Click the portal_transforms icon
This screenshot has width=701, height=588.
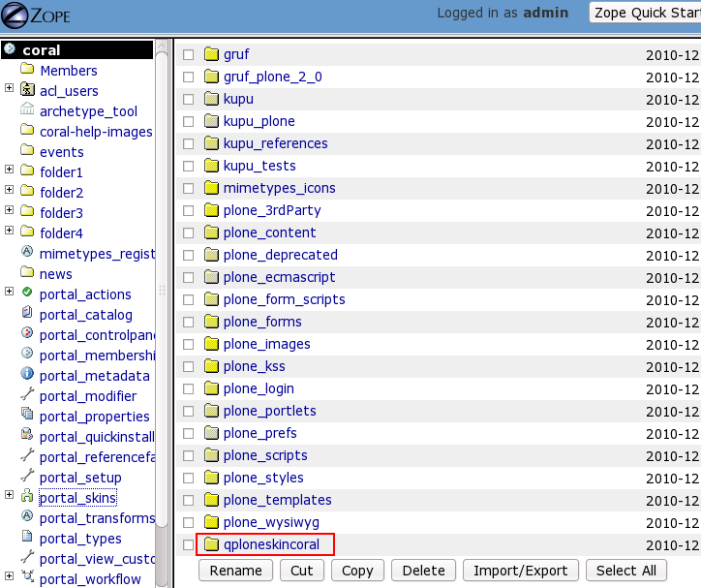pyautogui.click(x=27, y=515)
